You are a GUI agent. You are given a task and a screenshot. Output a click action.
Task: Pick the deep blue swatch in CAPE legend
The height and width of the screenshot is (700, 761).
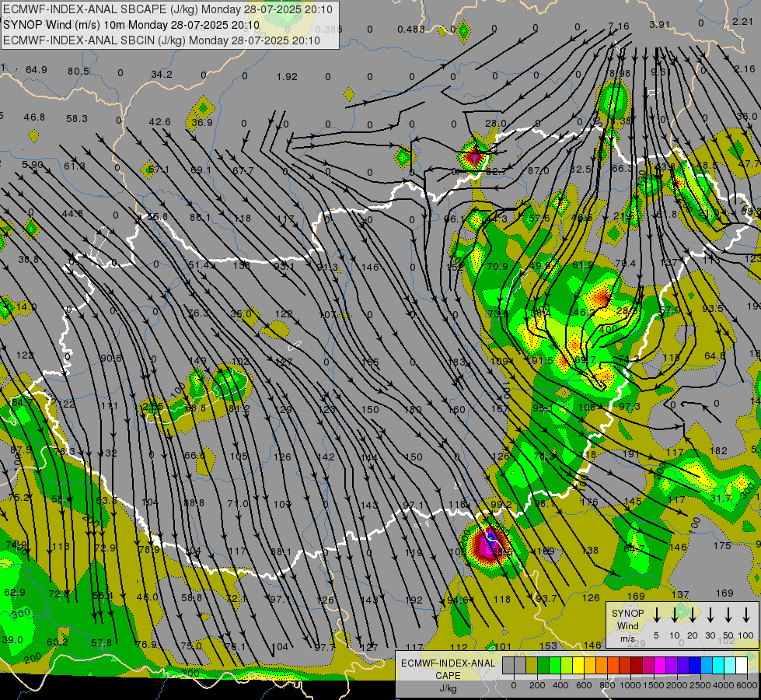(x=694, y=665)
